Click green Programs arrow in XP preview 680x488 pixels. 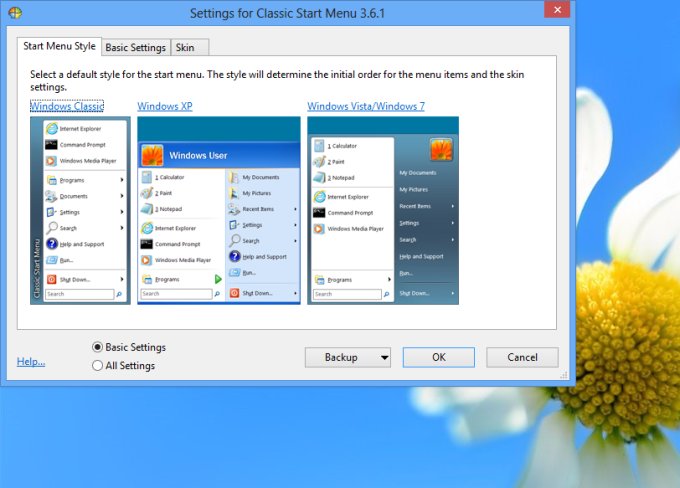tap(218, 279)
